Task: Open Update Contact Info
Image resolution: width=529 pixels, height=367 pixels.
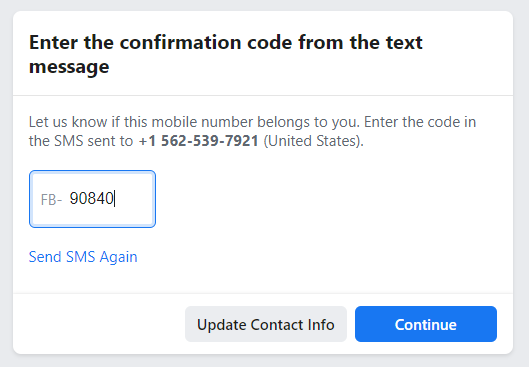Action: click(x=266, y=324)
